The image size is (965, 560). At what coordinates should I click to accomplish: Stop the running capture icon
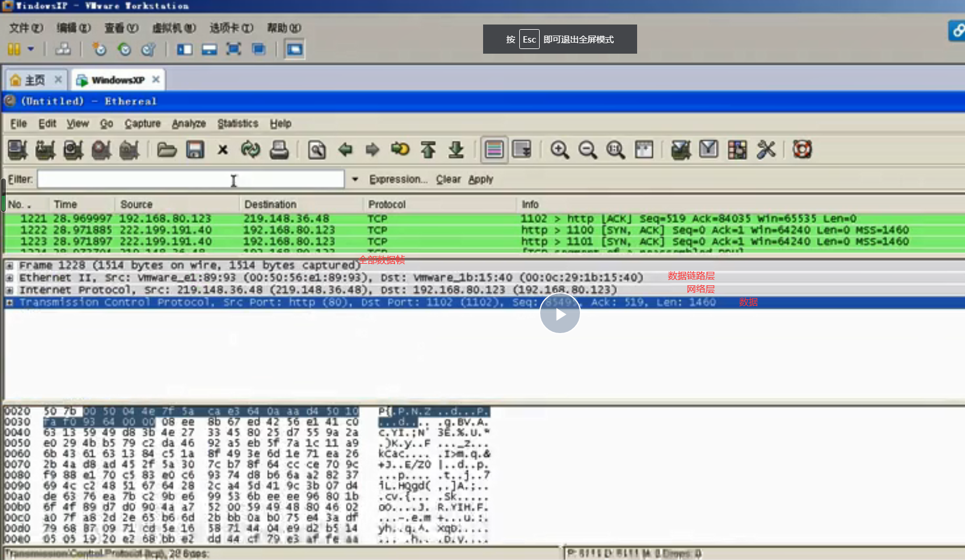(x=102, y=150)
